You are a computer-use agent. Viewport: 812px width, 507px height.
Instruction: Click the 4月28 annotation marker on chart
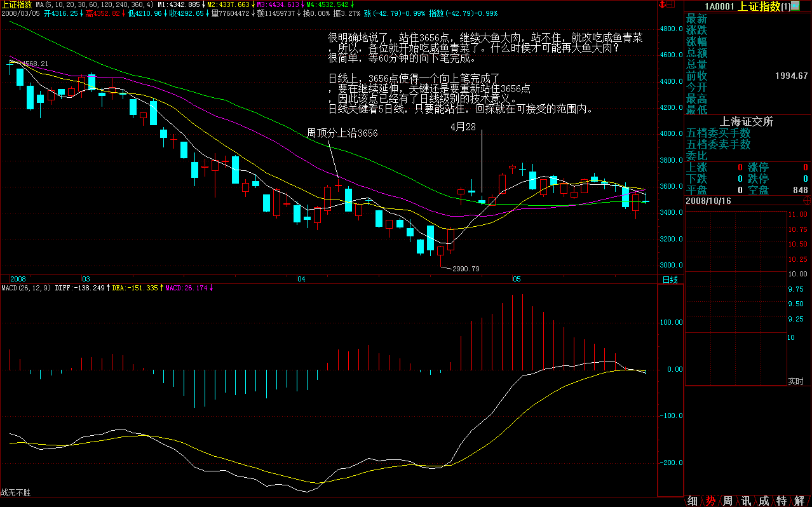[463, 126]
